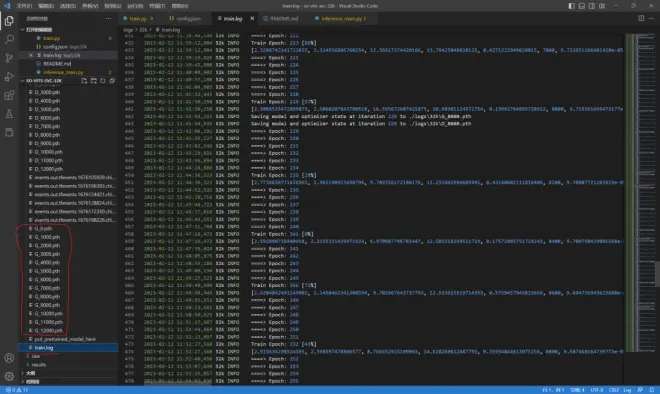
Task: Click the Customize Layout icon in title bar
Action: click(x=602, y=6)
